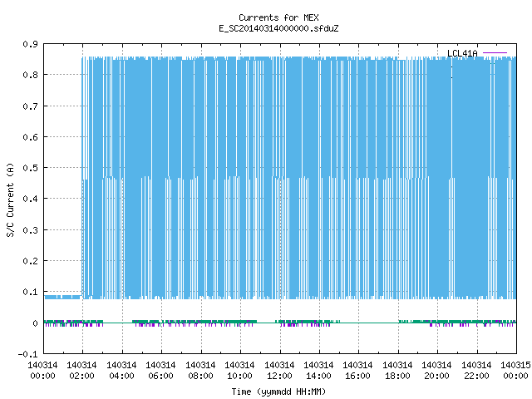Click the y-axis value 0.7
The image size is (532, 399).
pyautogui.click(x=31, y=106)
